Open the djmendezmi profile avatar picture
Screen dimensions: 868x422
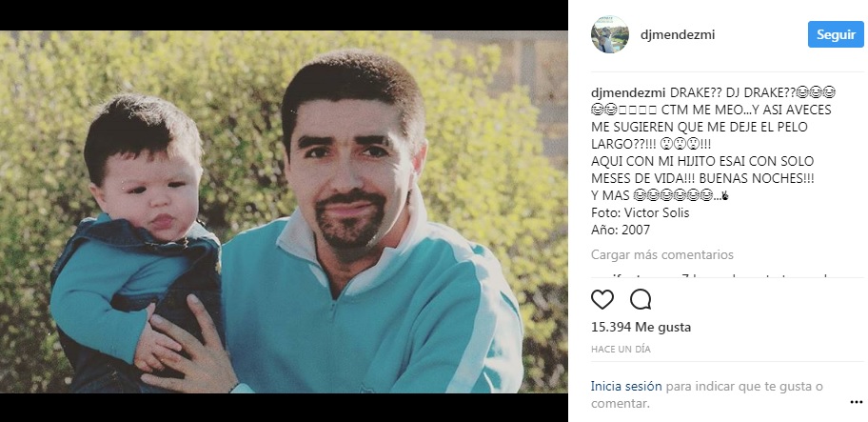[x=610, y=34]
